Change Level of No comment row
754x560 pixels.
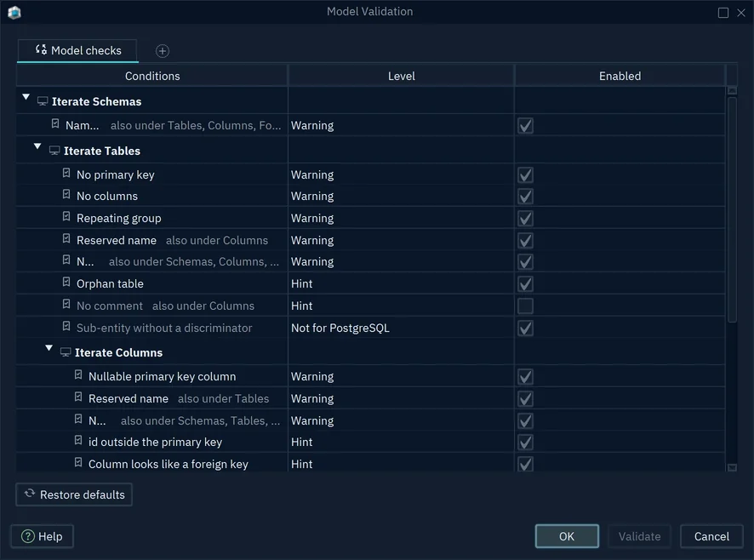pos(401,306)
